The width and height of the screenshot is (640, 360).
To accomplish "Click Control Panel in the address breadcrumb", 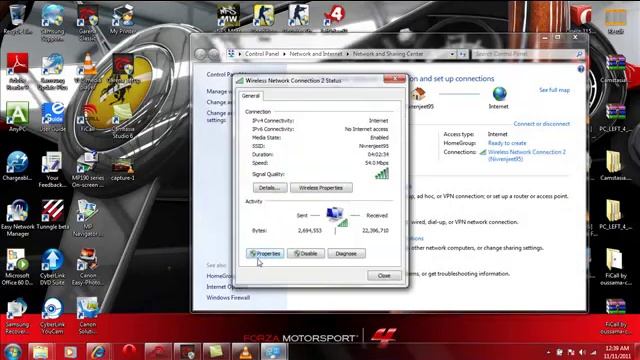I will [262, 54].
